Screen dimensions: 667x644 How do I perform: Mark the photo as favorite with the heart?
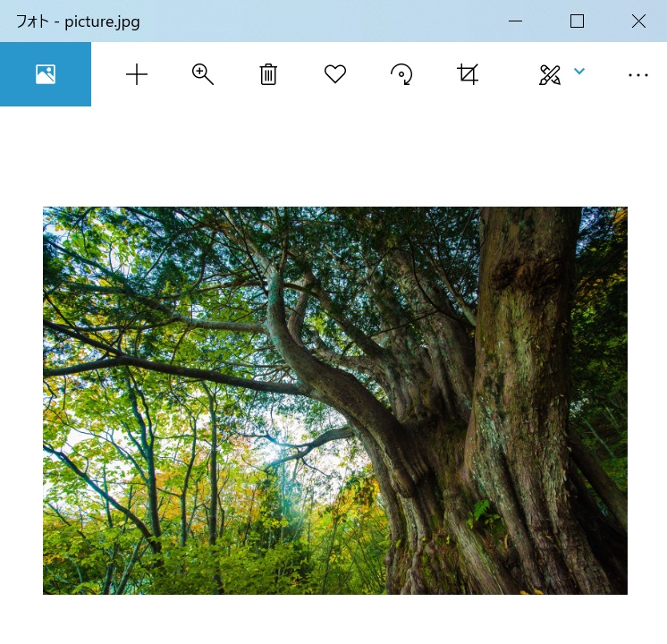point(335,74)
